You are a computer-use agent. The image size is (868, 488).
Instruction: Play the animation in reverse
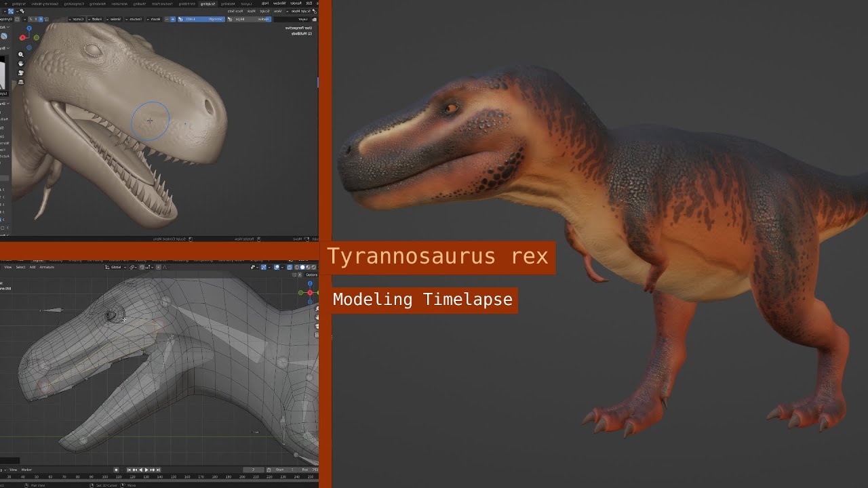tap(140, 470)
